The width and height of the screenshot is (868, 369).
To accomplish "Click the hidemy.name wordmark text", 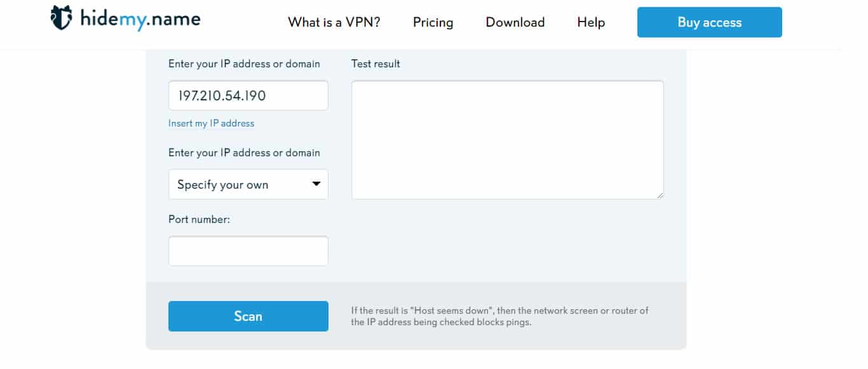I will 140,20.
